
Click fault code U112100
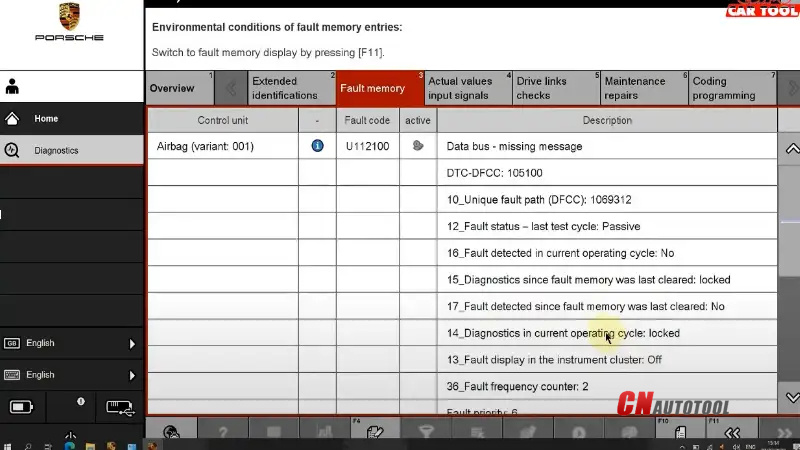[x=367, y=146]
